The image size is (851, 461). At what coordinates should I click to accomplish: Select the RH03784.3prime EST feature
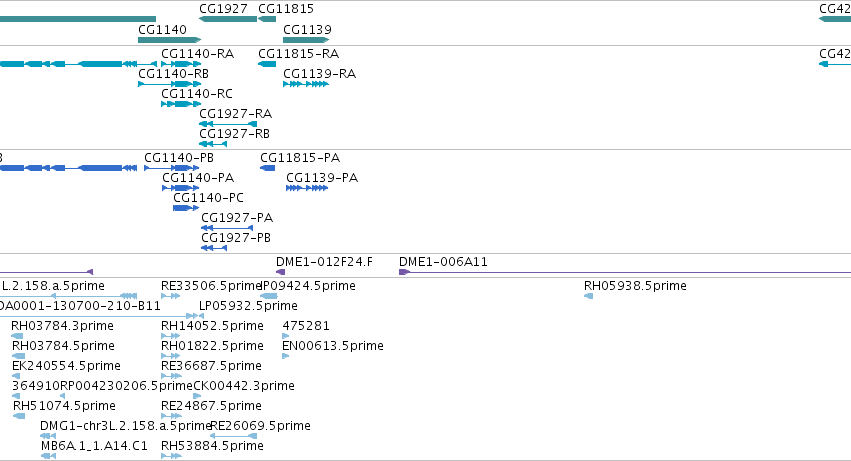click(x=17, y=336)
